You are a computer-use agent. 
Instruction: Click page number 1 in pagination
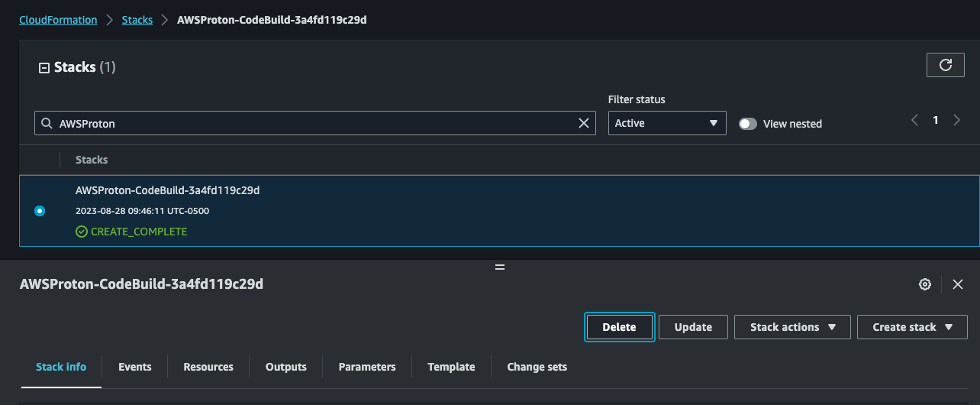pyautogui.click(x=936, y=120)
